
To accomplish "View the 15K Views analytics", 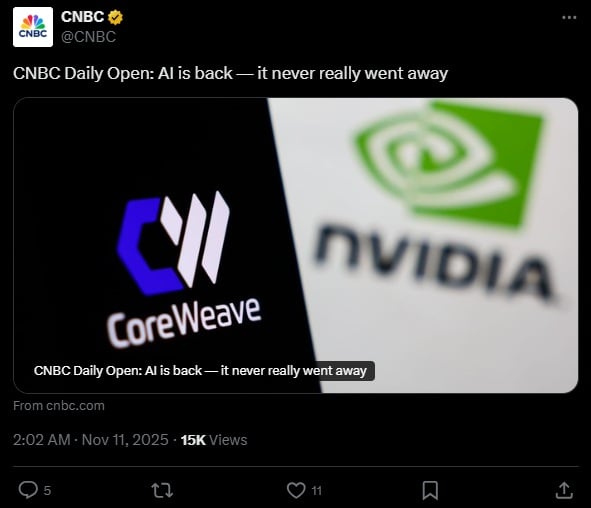I will point(214,440).
